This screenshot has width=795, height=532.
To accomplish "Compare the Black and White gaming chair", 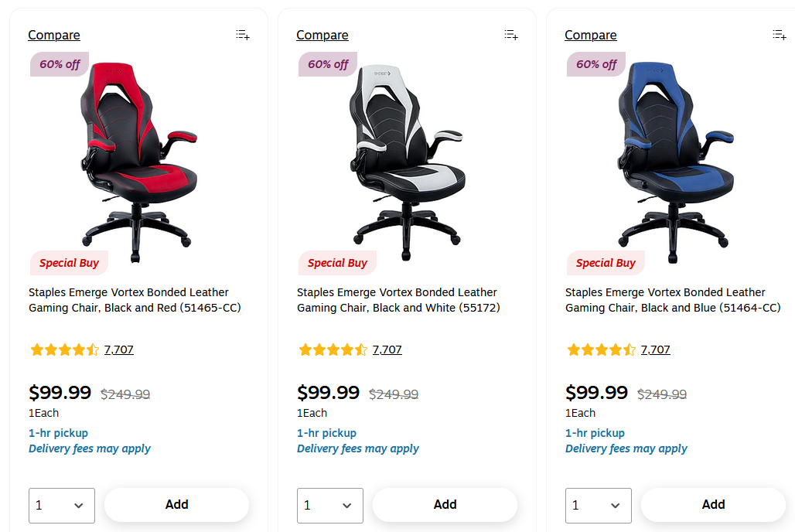I will pos(322,35).
